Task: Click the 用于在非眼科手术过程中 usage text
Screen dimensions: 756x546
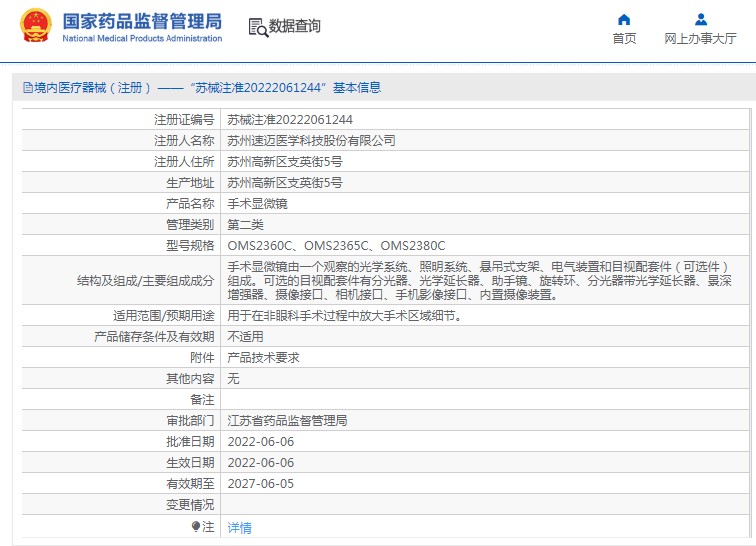Action: click(x=345, y=316)
